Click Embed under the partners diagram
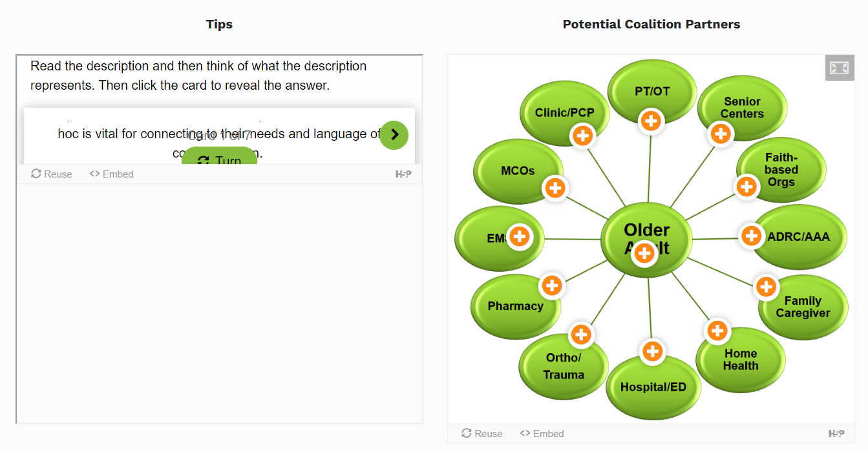This screenshot has width=868, height=450. click(542, 434)
